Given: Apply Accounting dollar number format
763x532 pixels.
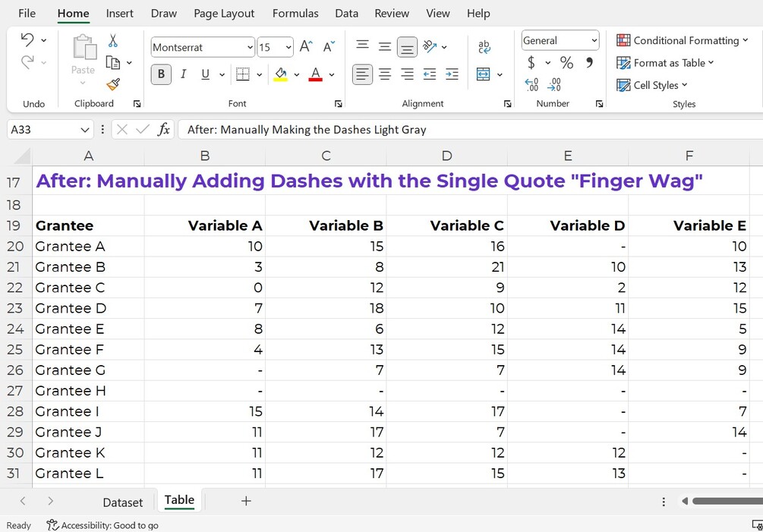Looking at the screenshot, I should click(x=531, y=62).
